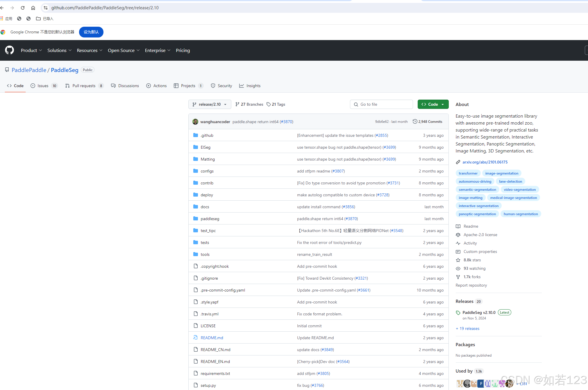
Task: Click the README.md symlink file icon
Action: pos(196,338)
